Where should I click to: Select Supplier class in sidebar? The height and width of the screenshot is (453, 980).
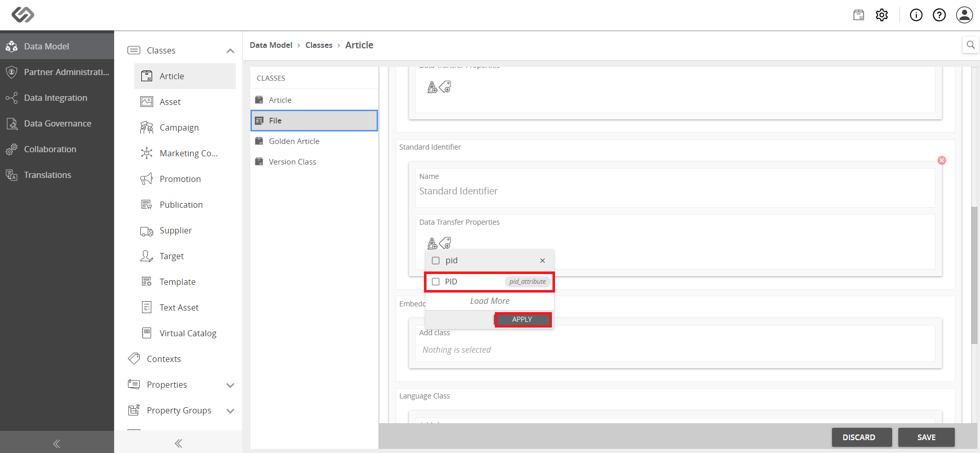[185, 230]
